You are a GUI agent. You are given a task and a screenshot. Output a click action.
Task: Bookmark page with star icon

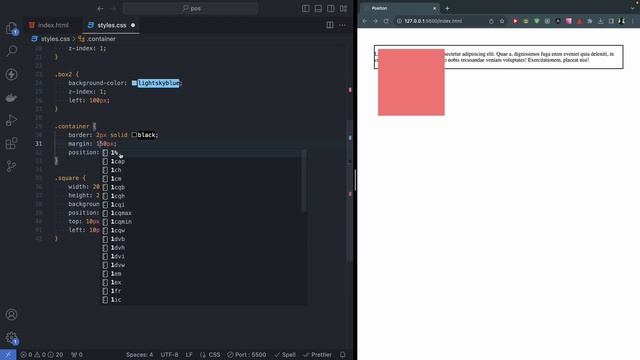pos(502,21)
